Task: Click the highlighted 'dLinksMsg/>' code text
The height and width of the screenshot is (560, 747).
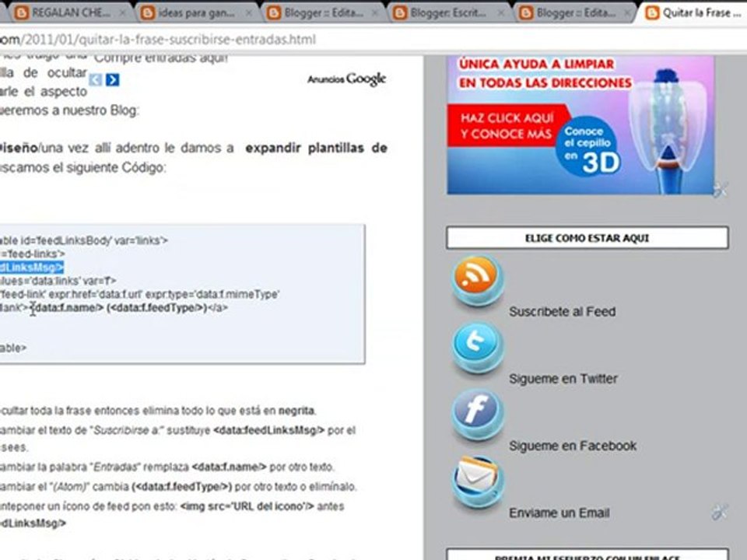Action: [x=31, y=267]
